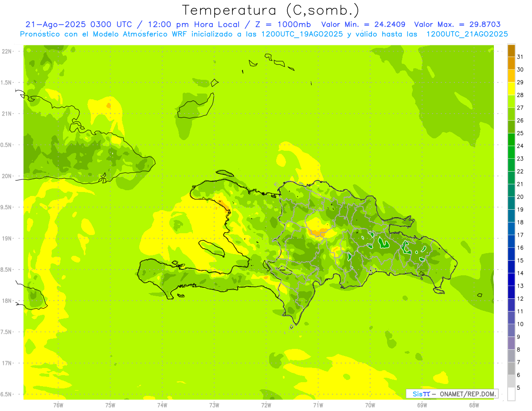Viewport: 532px width, 411px height.
Task: Click the colorbar value '12'
Action: click(520, 299)
